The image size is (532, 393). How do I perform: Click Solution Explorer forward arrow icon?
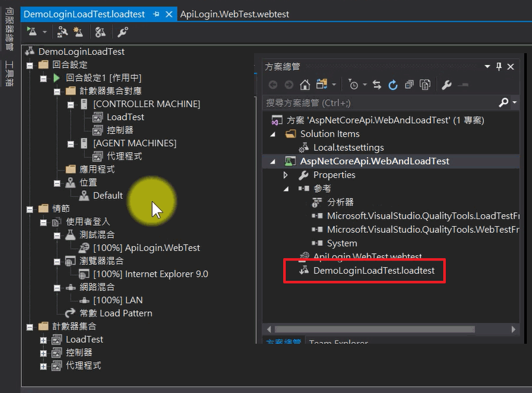pos(289,84)
